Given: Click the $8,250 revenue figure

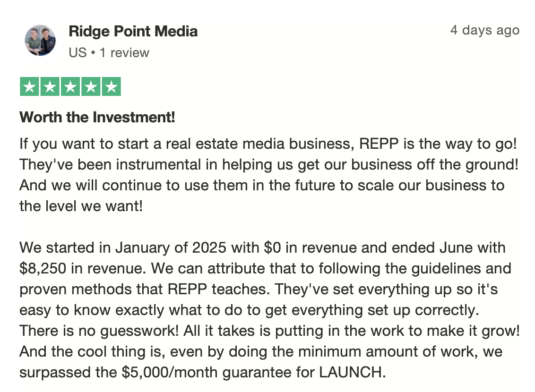Looking at the screenshot, I should point(43,269).
